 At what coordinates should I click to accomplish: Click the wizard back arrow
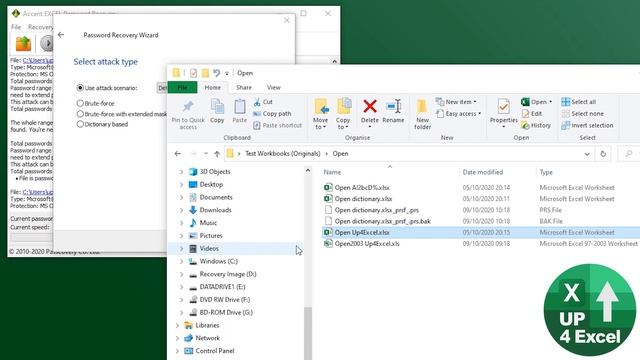[x=61, y=35]
